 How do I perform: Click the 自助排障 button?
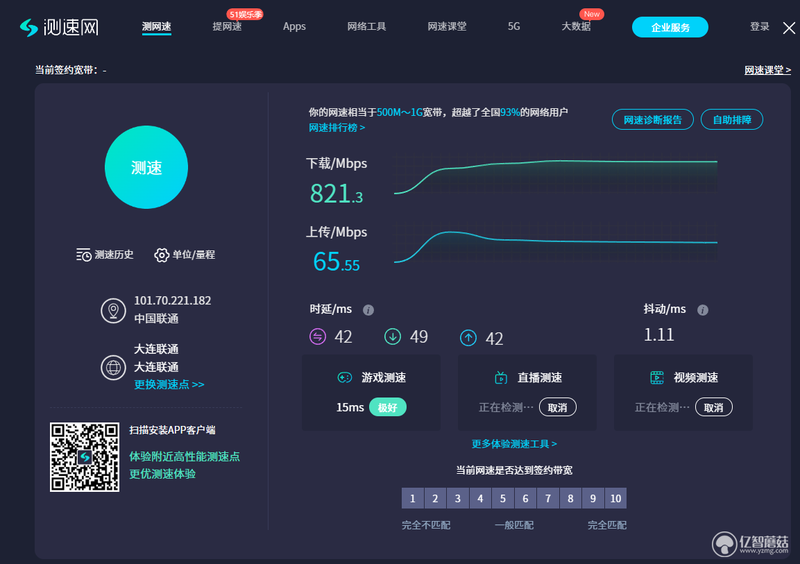[x=732, y=120]
